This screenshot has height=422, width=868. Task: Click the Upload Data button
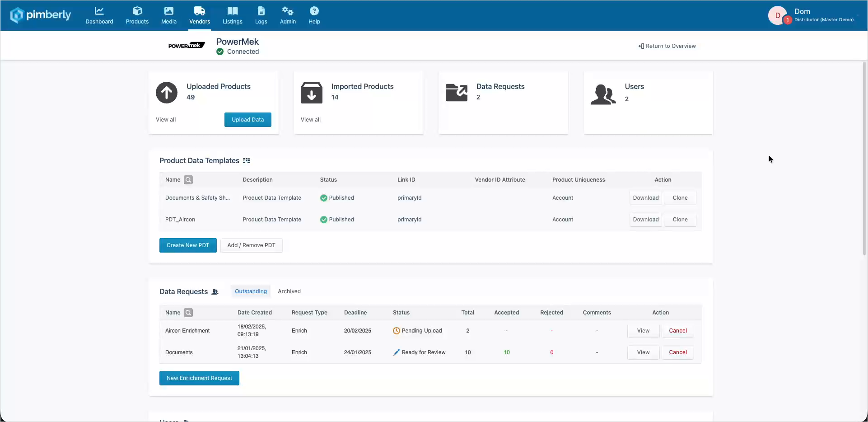click(x=248, y=120)
